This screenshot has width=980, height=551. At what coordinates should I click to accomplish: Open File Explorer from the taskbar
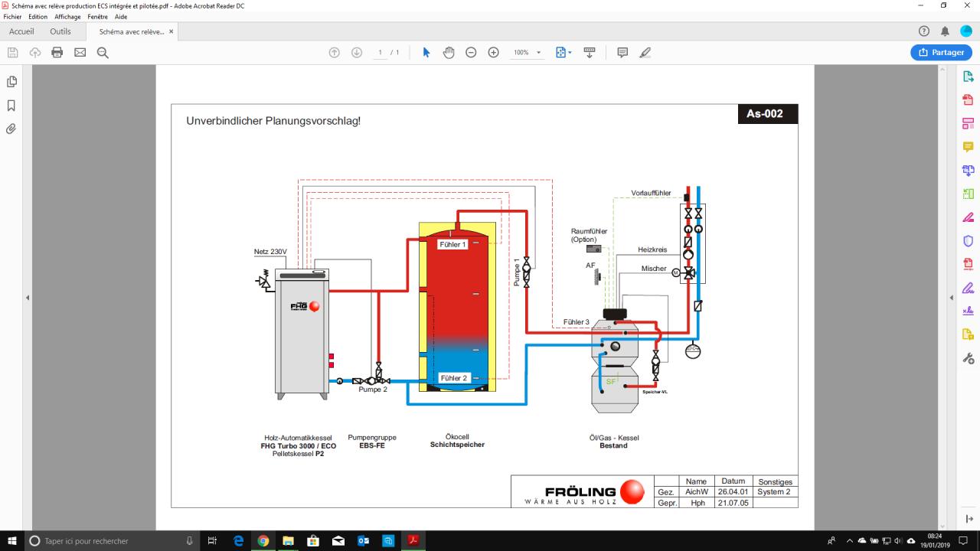pos(288,541)
